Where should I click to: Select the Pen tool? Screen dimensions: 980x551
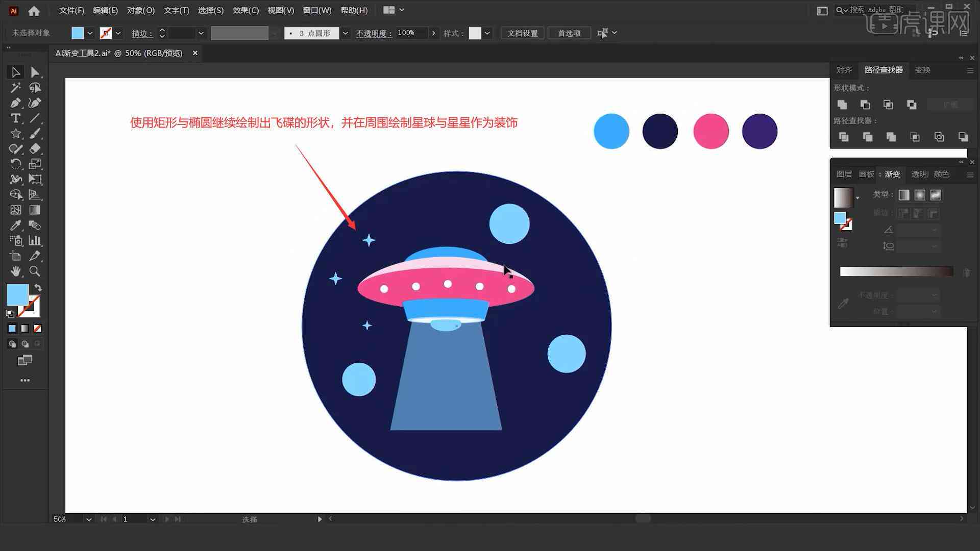click(x=15, y=103)
